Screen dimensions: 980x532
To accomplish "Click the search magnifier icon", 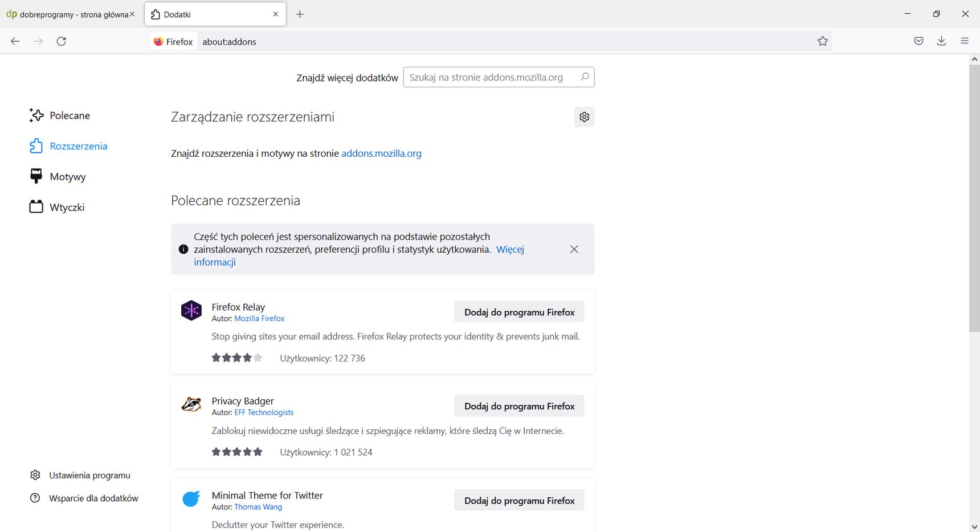I will (585, 77).
